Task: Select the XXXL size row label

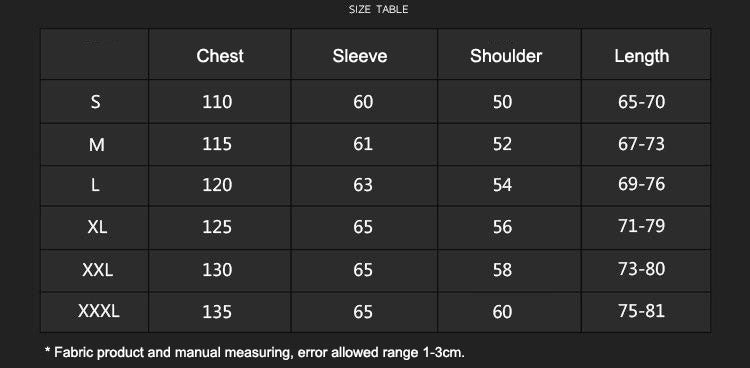Action: [x=99, y=312]
